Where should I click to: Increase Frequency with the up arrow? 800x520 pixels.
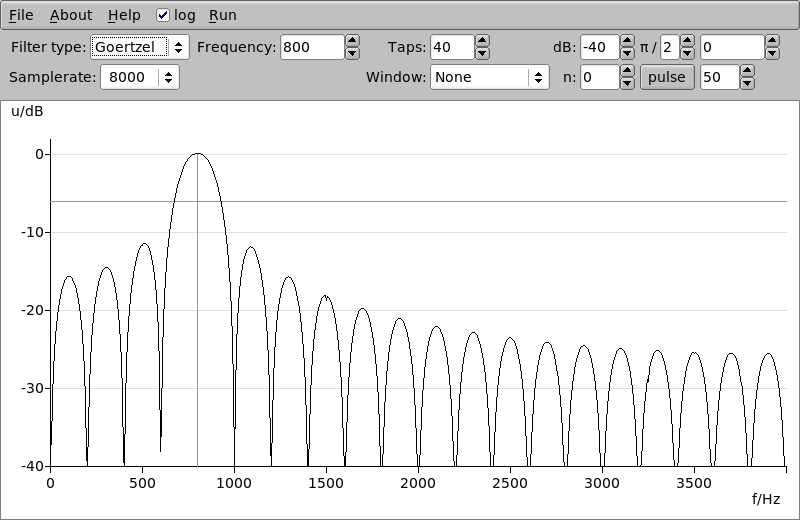tap(352, 41)
